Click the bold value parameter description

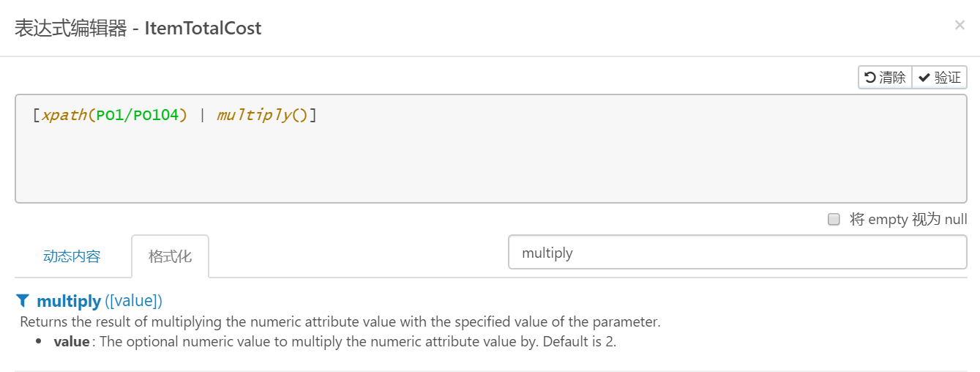pyautogui.click(x=71, y=342)
